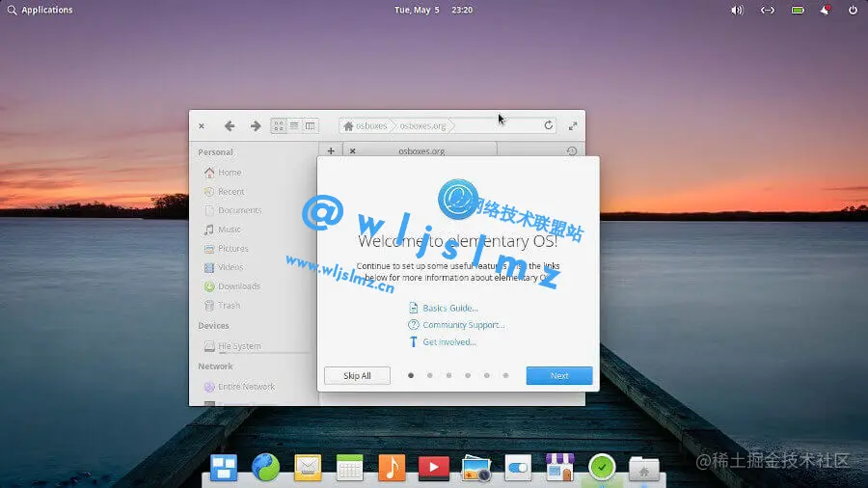Collapse the Devices sidebar section
This screenshot has height=488, width=868.
click(213, 325)
